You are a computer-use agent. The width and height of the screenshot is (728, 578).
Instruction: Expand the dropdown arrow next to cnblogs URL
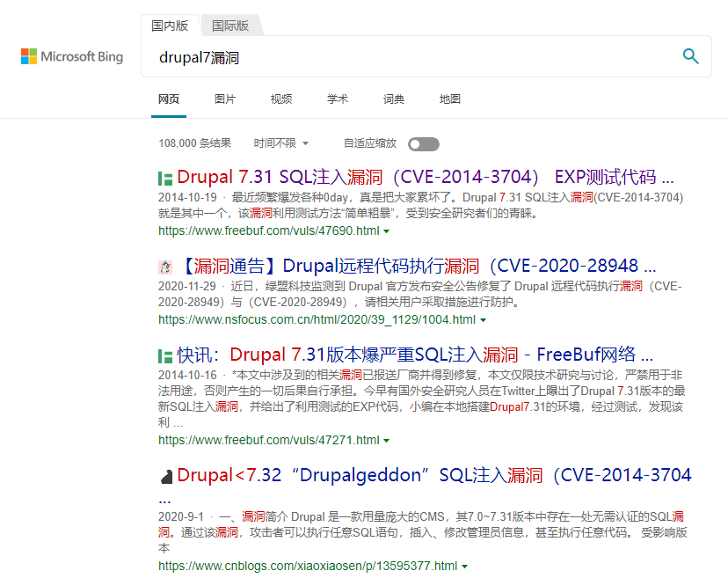tap(465, 566)
